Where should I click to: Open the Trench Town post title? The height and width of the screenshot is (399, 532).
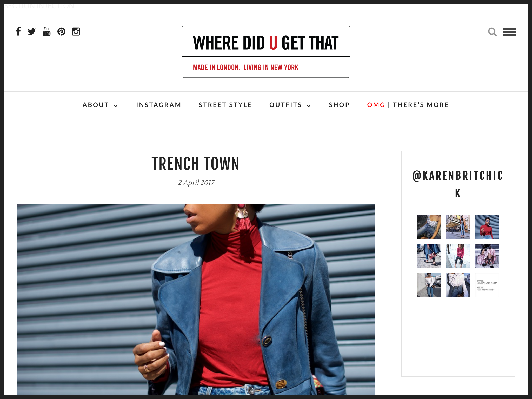tap(196, 164)
